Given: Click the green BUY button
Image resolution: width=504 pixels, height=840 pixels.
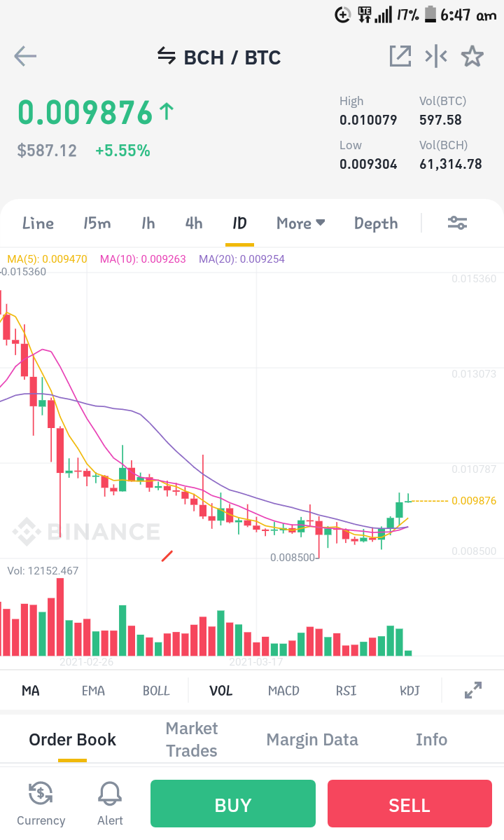Looking at the screenshot, I should coord(232,804).
